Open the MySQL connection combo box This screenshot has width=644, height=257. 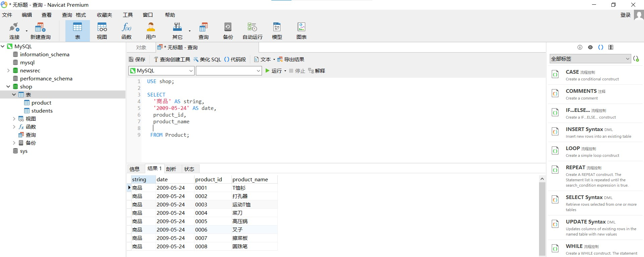point(161,71)
